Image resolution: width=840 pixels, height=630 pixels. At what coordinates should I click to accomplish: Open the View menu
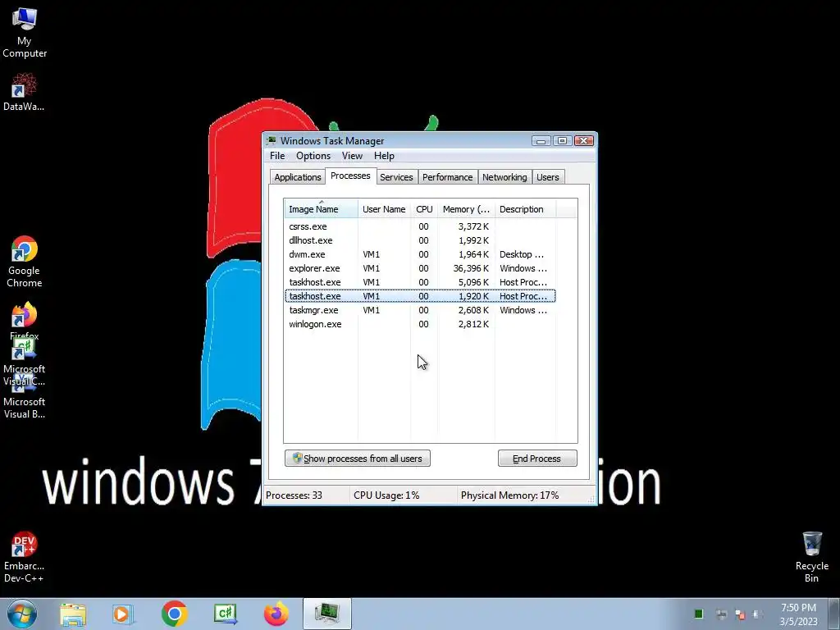(352, 156)
